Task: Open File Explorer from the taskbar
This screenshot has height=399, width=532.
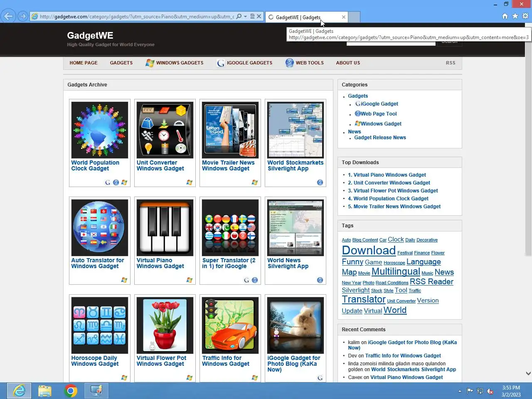Action: (45, 391)
